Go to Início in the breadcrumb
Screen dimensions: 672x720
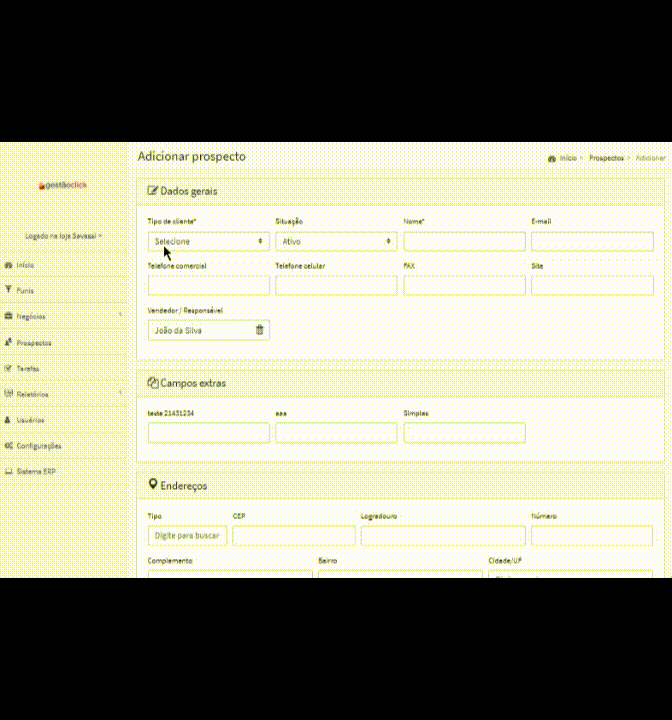(567, 158)
